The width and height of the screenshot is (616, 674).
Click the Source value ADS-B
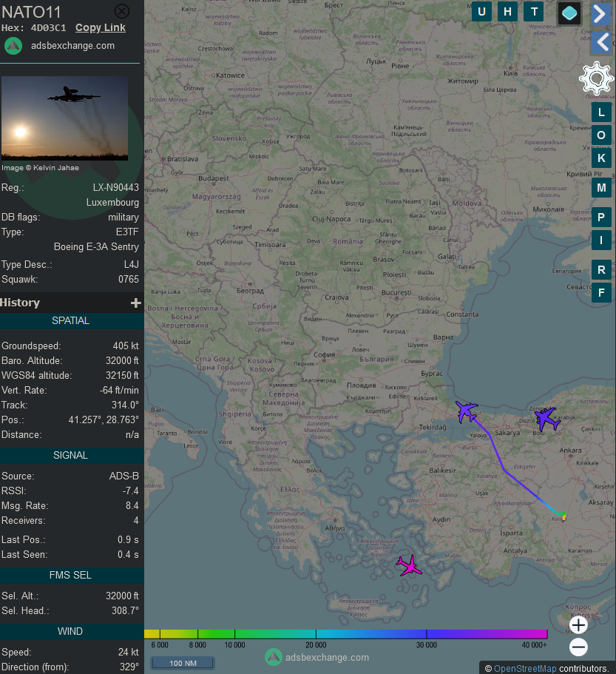point(124,476)
